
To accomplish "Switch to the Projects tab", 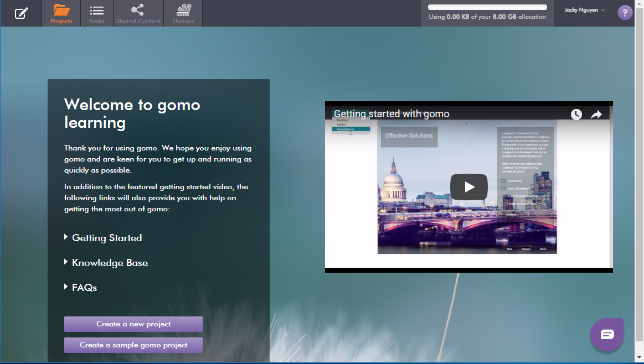I will click(61, 12).
